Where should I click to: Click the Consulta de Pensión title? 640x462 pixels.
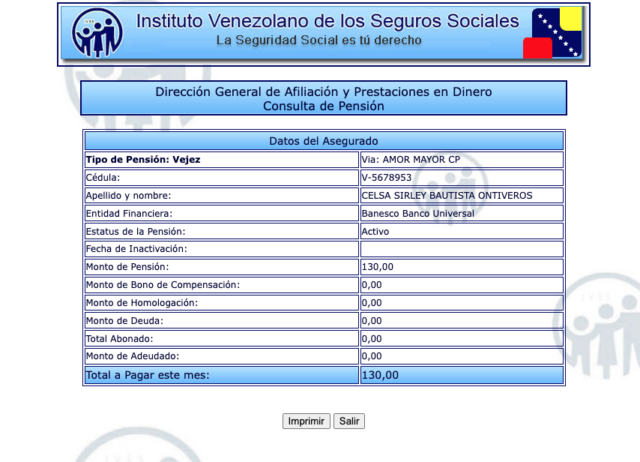click(324, 106)
